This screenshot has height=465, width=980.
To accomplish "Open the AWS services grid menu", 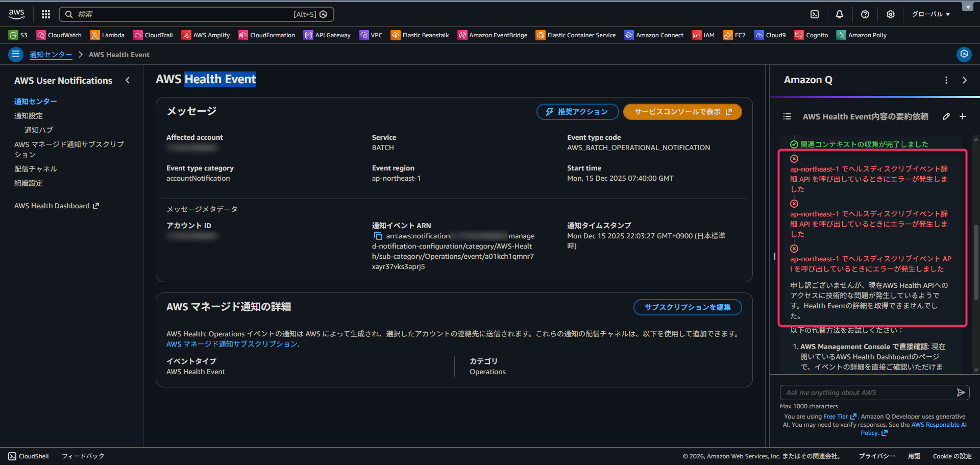I will click(x=46, y=14).
